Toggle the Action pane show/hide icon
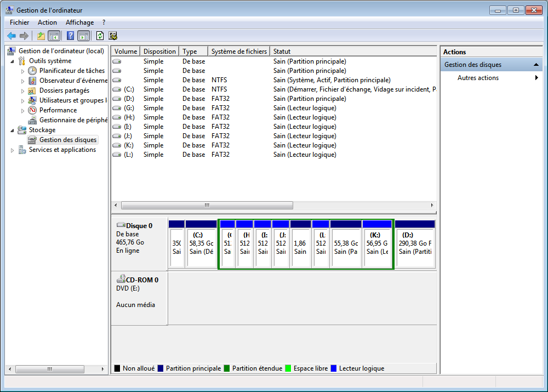The height and width of the screenshot is (392, 548). point(83,36)
